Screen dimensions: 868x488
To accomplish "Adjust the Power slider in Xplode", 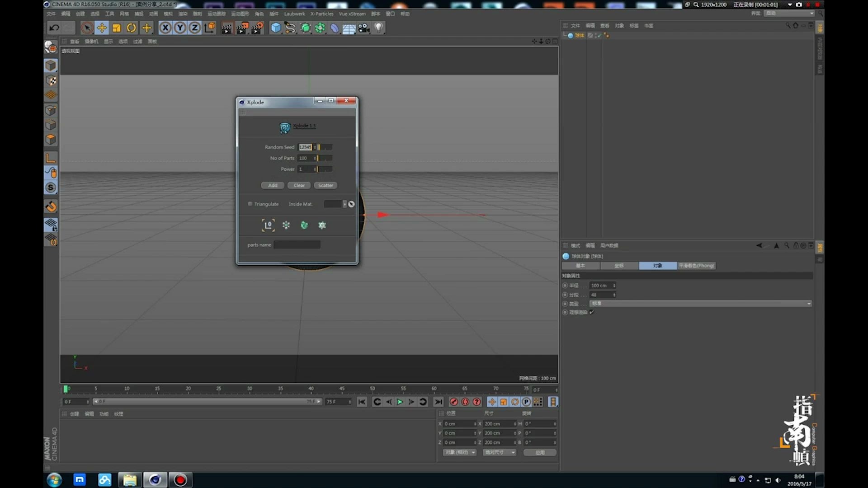I will coord(325,169).
